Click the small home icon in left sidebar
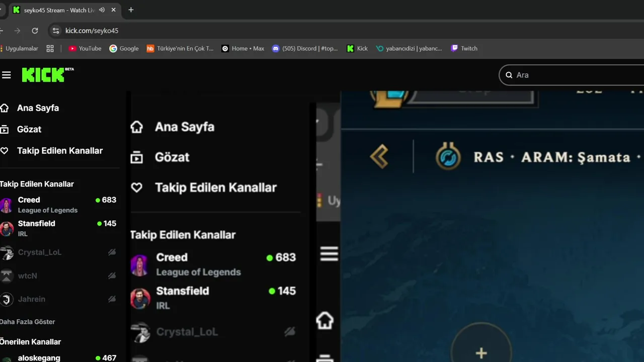644x362 pixels. click(x=5, y=108)
